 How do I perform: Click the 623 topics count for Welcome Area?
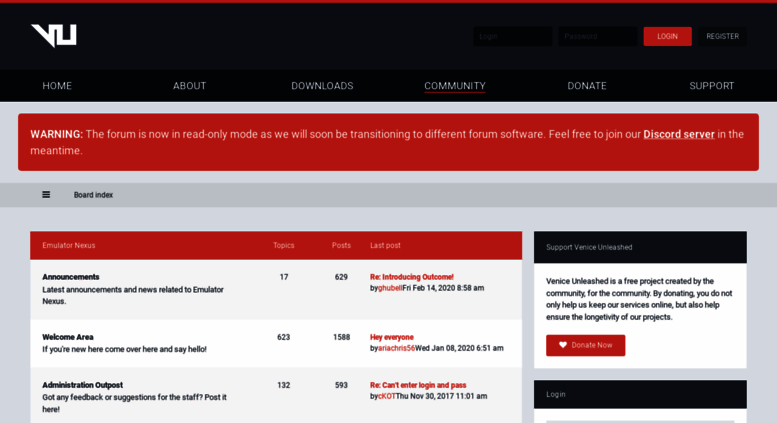click(x=283, y=337)
